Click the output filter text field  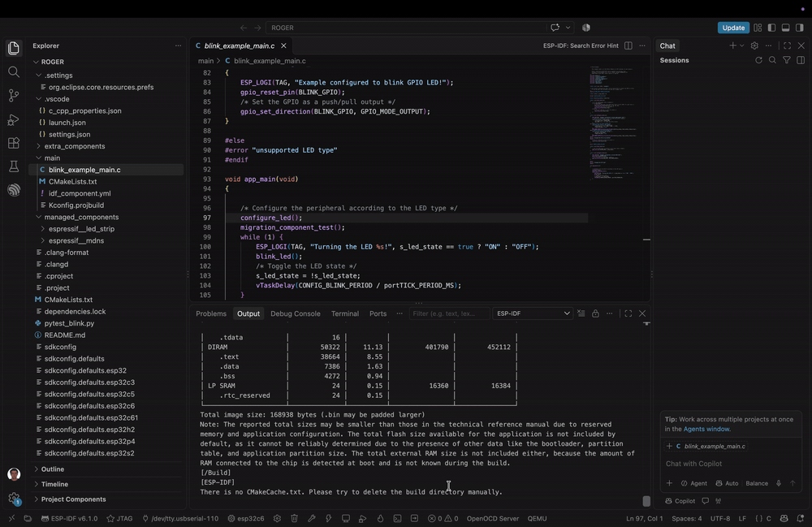pyautogui.click(x=449, y=313)
